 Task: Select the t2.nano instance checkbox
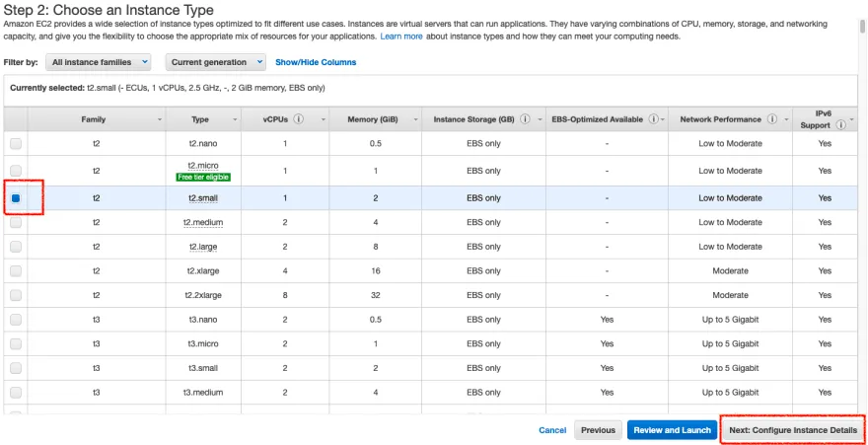click(x=16, y=143)
